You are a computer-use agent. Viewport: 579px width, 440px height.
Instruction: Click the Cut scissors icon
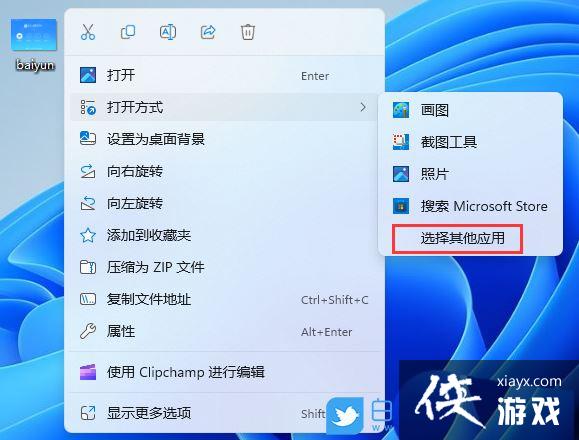pos(88,32)
